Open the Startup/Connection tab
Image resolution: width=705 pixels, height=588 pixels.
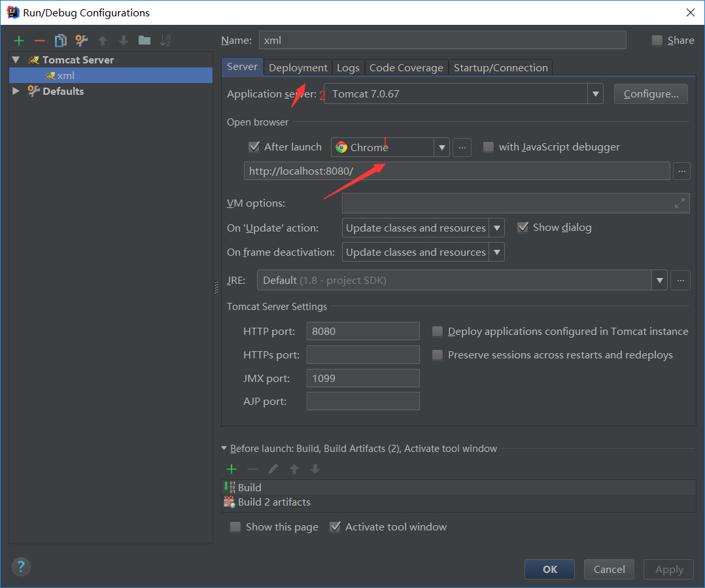[501, 67]
